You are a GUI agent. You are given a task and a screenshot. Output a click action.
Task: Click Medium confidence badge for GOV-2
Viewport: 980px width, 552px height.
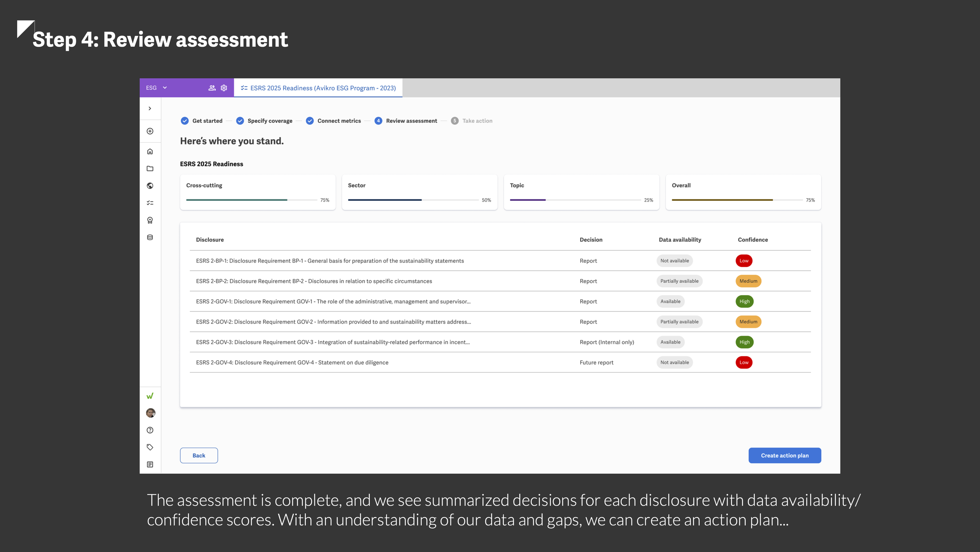pos(748,322)
